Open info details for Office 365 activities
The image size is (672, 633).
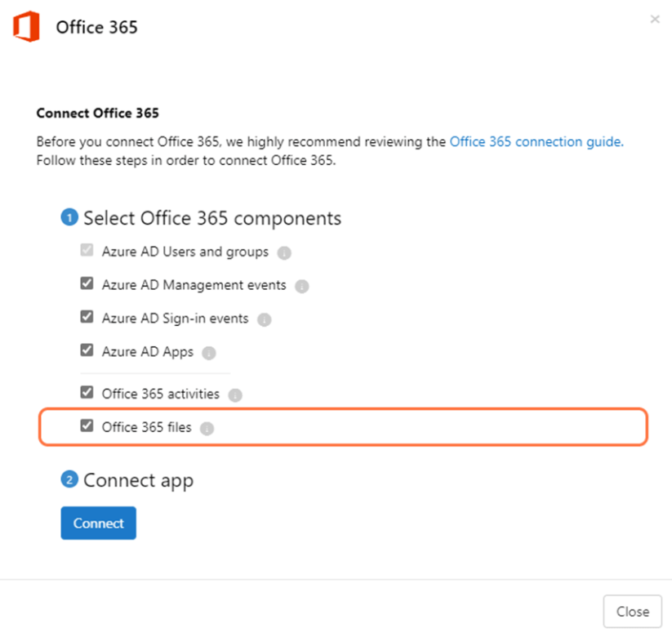coord(235,395)
